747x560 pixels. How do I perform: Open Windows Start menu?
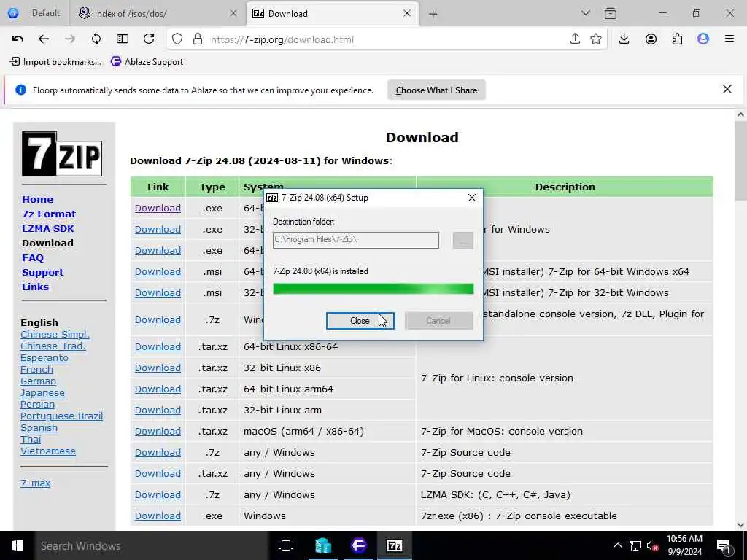point(18,545)
